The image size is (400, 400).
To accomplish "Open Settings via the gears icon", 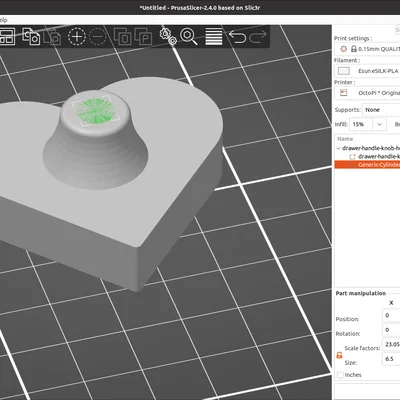I will [x=168, y=36].
